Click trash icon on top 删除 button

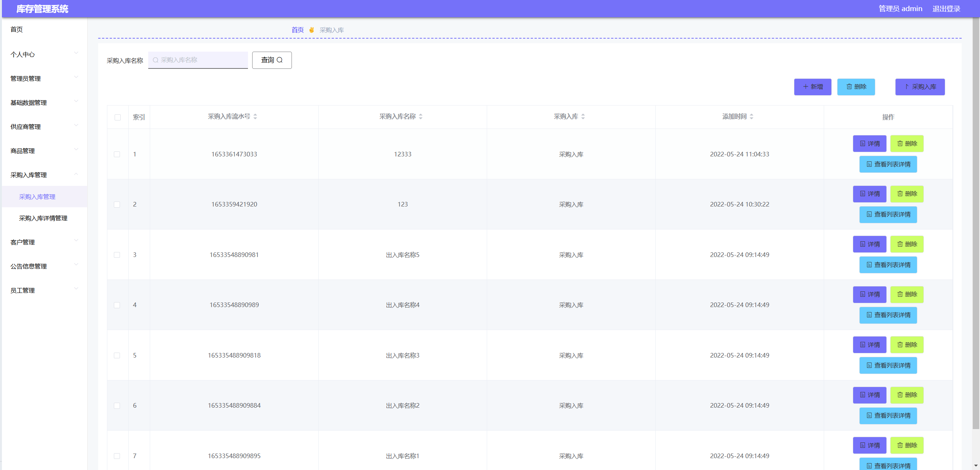coord(849,87)
